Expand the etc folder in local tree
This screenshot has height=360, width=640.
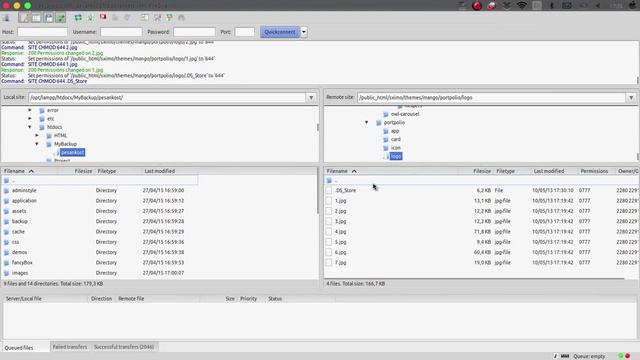30,118
